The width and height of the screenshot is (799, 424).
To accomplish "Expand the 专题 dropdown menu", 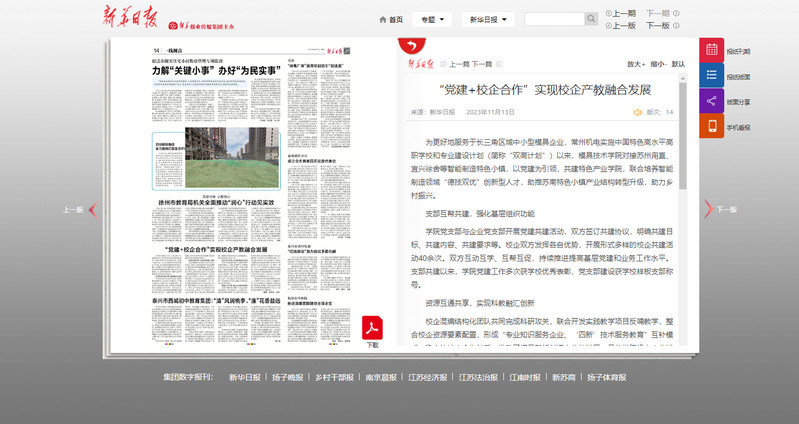I will coord(434,19).
